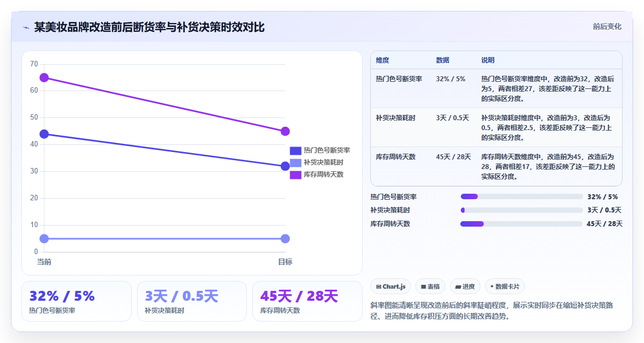Click the 库存周转天数 progress bar
The image size is (644, 343).
pyautogui.click(x=522, y=224)
